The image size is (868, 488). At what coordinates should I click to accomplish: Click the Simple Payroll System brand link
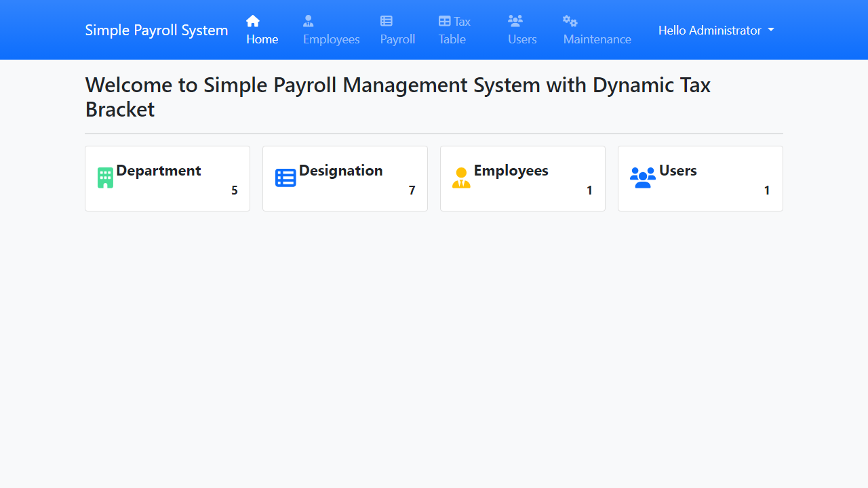point(157,30)
